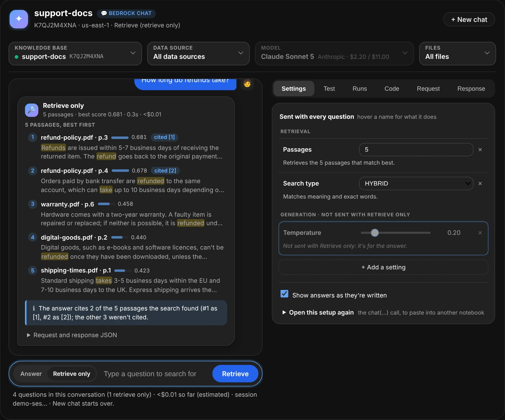Click the user avatar beside the question bubble
Viewport: 505px width, 420px height.
[247, 84]
